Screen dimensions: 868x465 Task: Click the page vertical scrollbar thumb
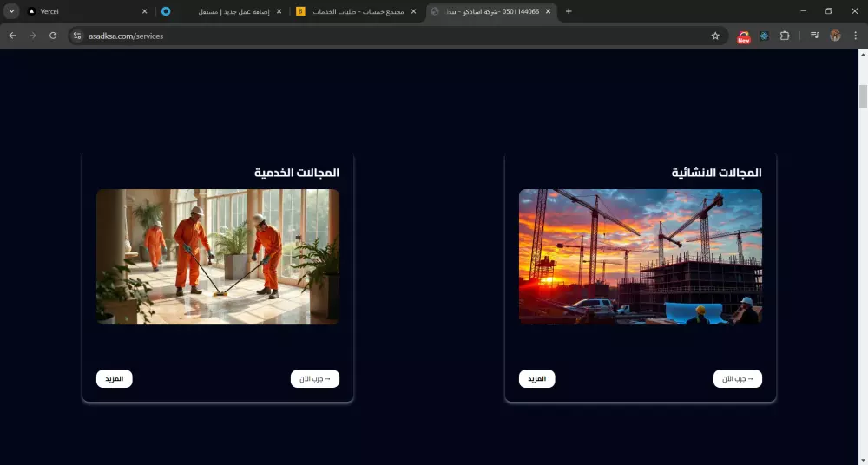[863, 96]
